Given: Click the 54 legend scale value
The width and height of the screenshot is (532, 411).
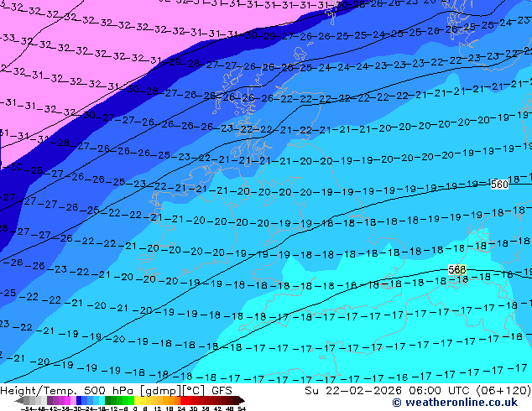Looking at the screenshot, I should (x=242, y=409).
